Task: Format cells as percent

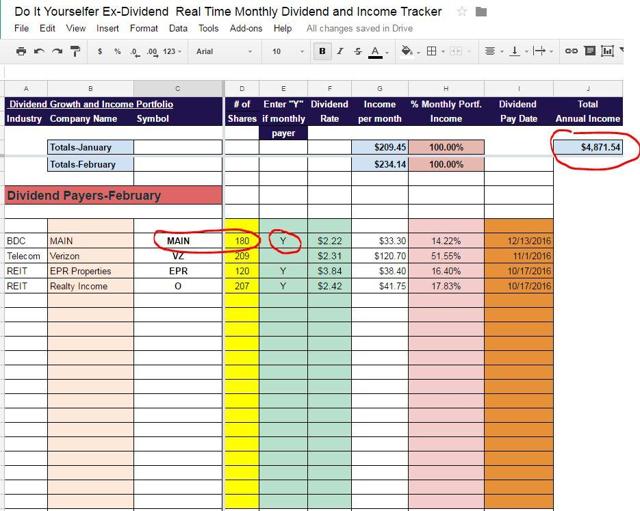Action: [x=118, y=51]
